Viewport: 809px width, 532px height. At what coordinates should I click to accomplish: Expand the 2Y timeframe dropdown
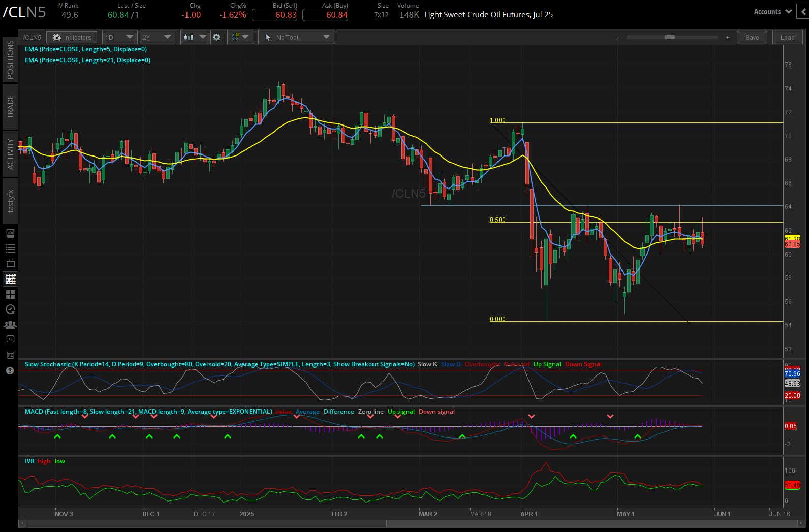click(x=158, y=37)
